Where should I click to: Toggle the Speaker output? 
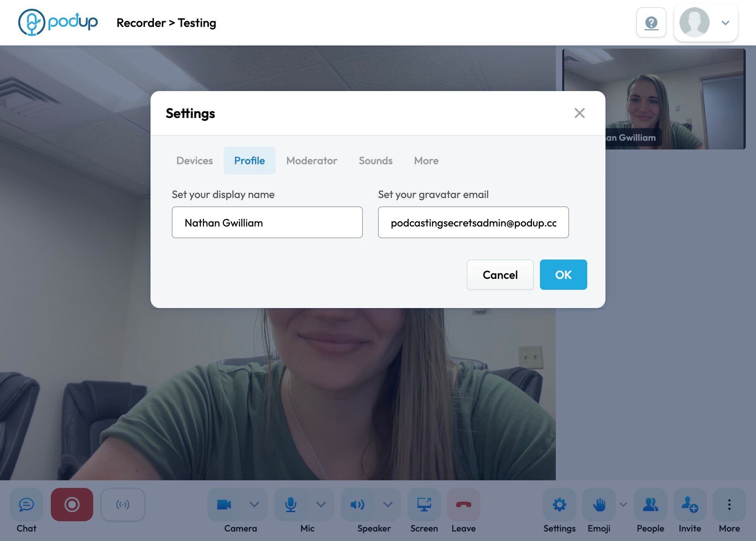click(x=357, y=504)
